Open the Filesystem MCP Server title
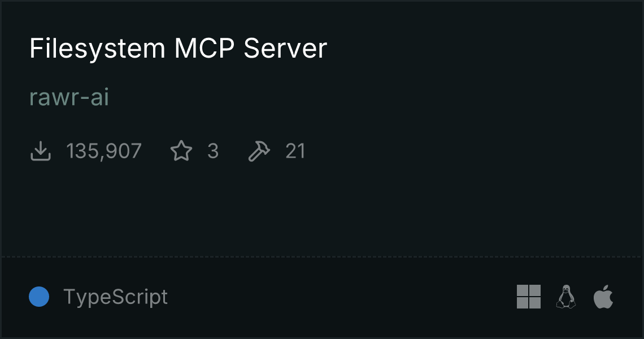Image resolution: width=644 pixels, height=339 pixels. pos(179,49)
